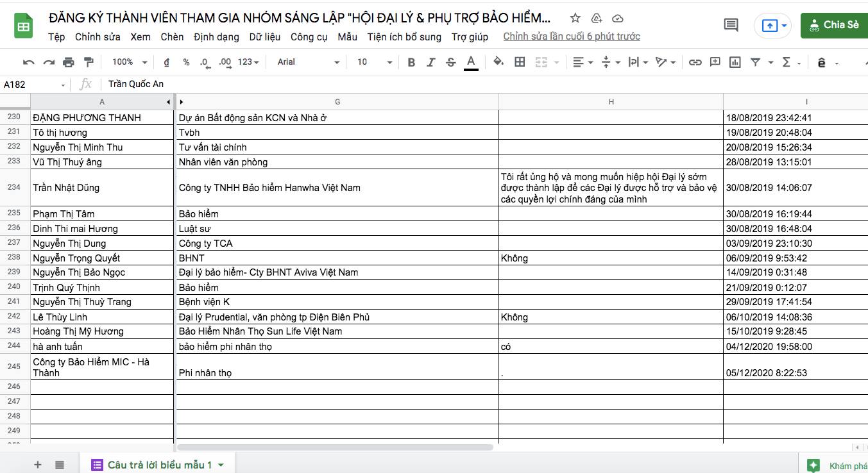Format as percent
868x473 pixels.
click(186, 62)
